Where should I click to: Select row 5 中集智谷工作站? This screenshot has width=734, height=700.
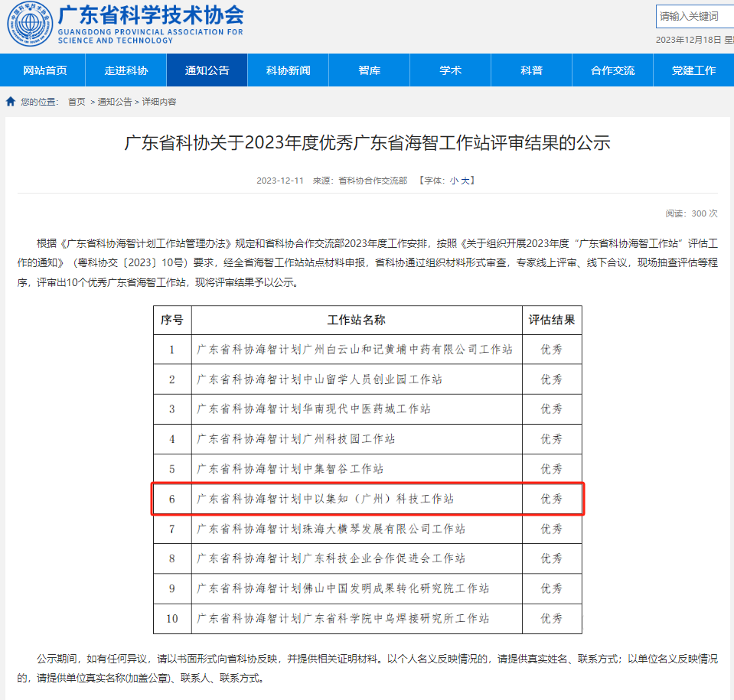[x=367, y=469]
